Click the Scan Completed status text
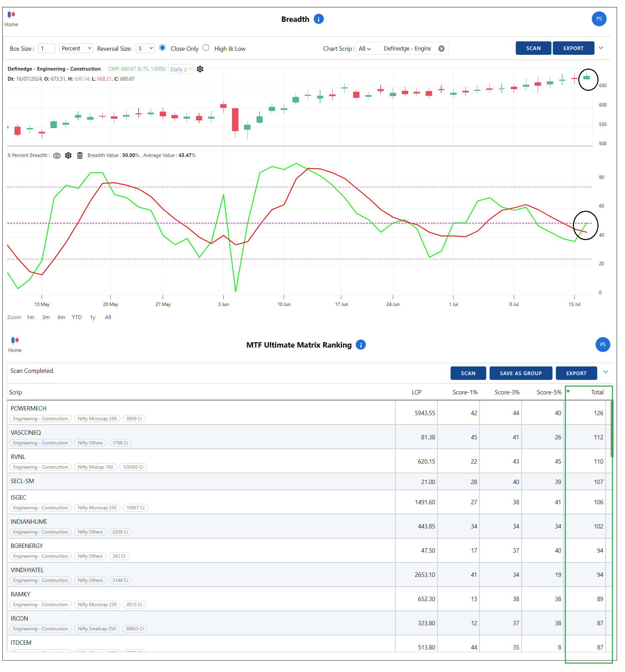Image resolution: width=625 pixels, height=672 pixels. (32, 370)
